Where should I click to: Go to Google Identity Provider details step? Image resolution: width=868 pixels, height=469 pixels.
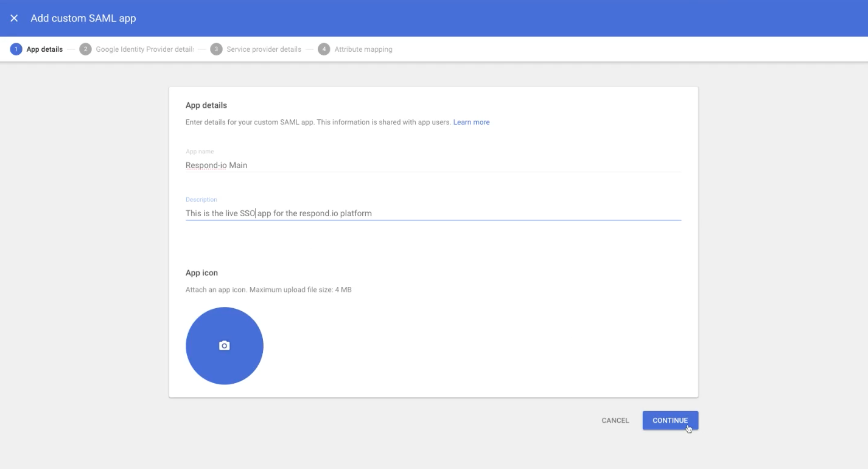click(x=144, y=49)
